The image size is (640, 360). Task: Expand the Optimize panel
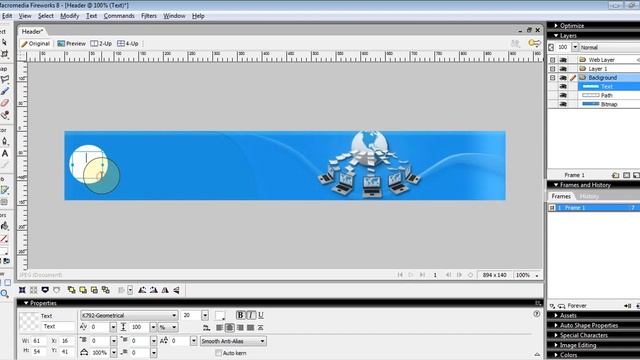coord(556,25)
